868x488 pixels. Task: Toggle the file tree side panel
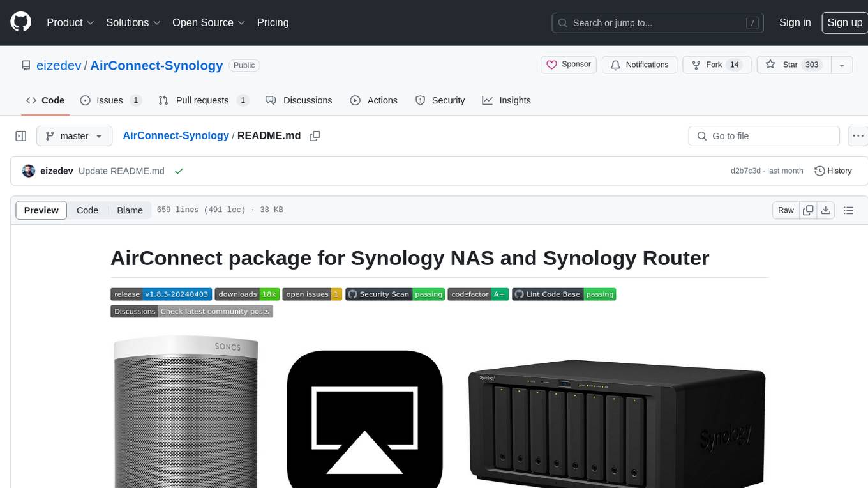click(x=20, y=136)
